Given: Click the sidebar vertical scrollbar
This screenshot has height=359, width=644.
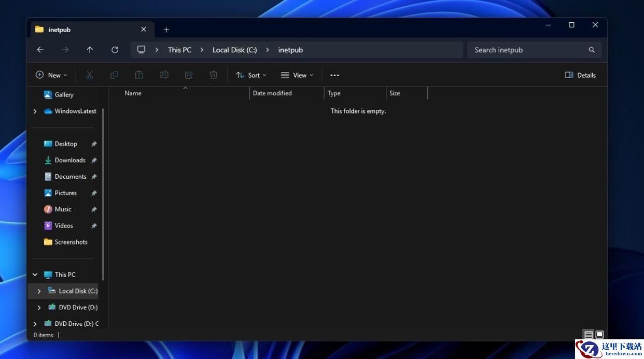Looking at the screenshot, I should coord(103,194).
